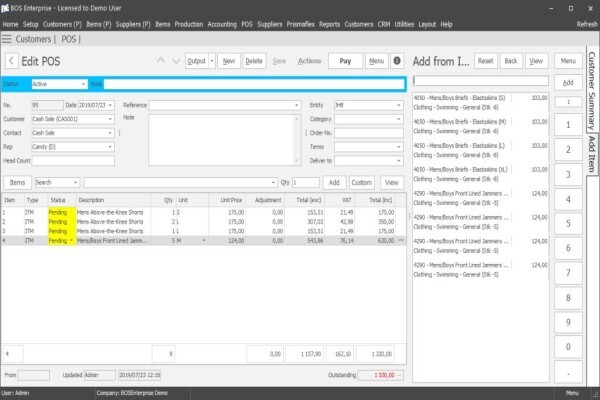Click the keypad Add button

[x=568, y=83]
